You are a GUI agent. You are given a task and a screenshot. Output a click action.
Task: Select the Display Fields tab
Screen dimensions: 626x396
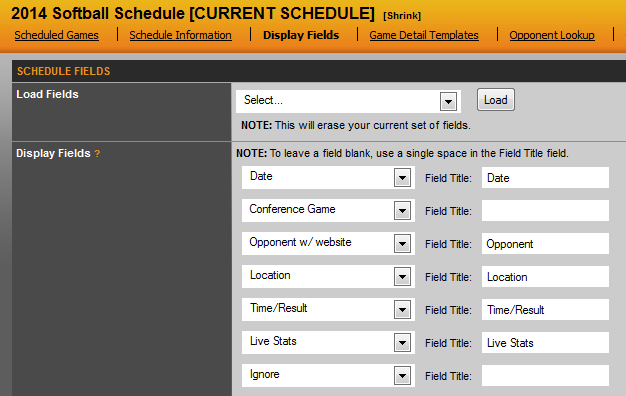pos(301,35)
